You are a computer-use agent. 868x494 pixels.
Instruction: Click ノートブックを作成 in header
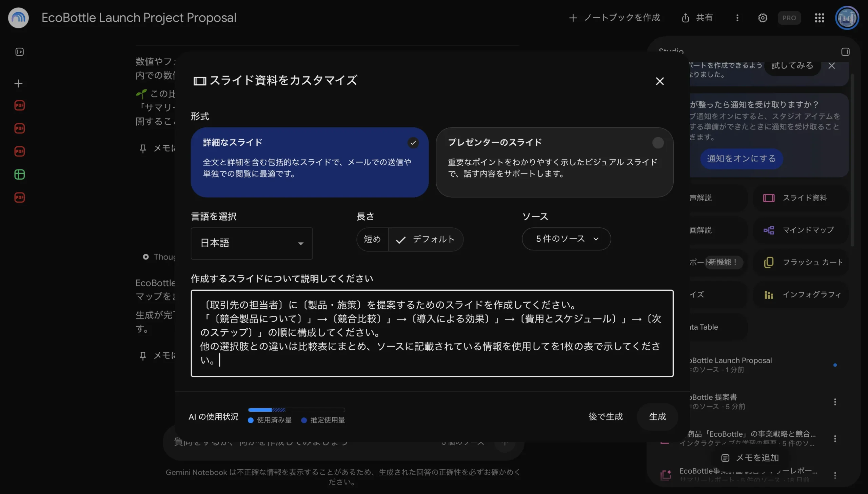pyautogui.click(x=614, y=18)
